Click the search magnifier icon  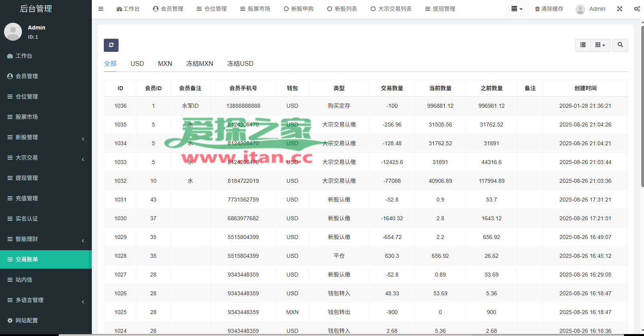coord(620,45)
